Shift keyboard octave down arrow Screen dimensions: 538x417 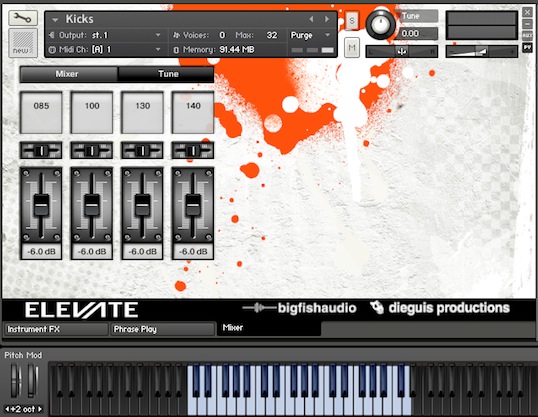tap(7, 409)
